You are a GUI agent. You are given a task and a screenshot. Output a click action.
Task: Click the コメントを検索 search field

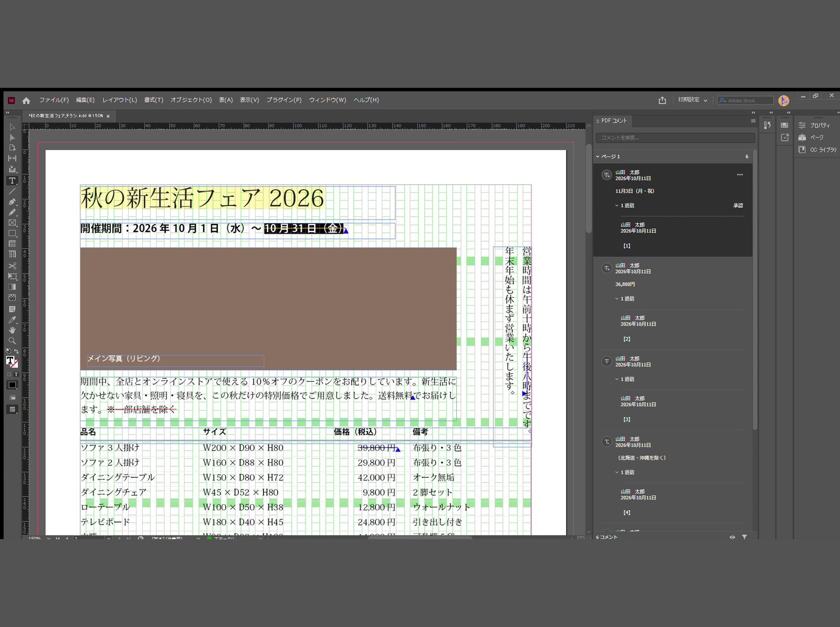pos(675,138)
